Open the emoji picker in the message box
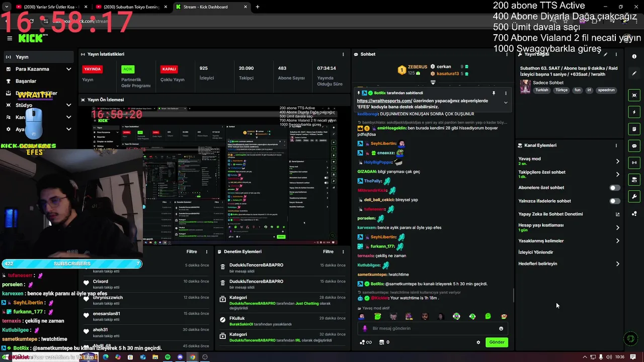644x362 pixels. click(x=501, y=328)
